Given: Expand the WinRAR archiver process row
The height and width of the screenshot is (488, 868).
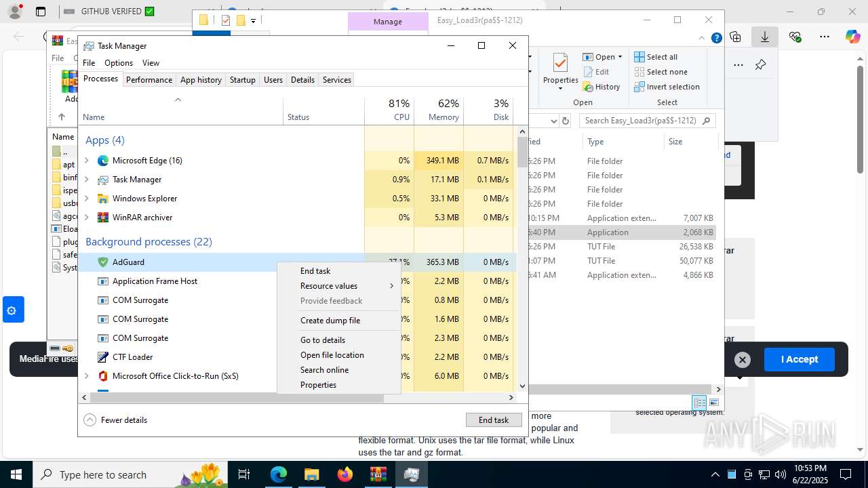Looking at the screenshot, I should click(86, 218).
